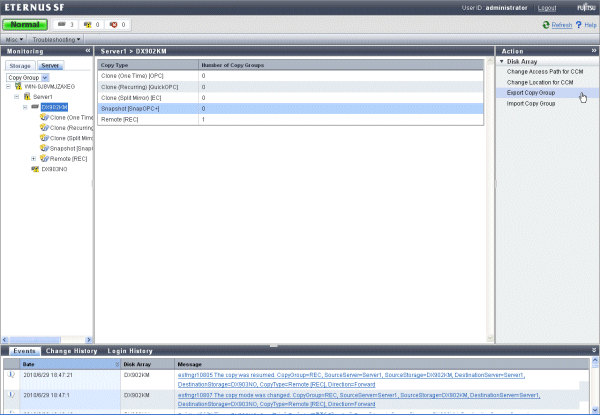Switch to the Events tab
Image resolution: width=600 pixels, height=415 pixels.
coord(24,351)
